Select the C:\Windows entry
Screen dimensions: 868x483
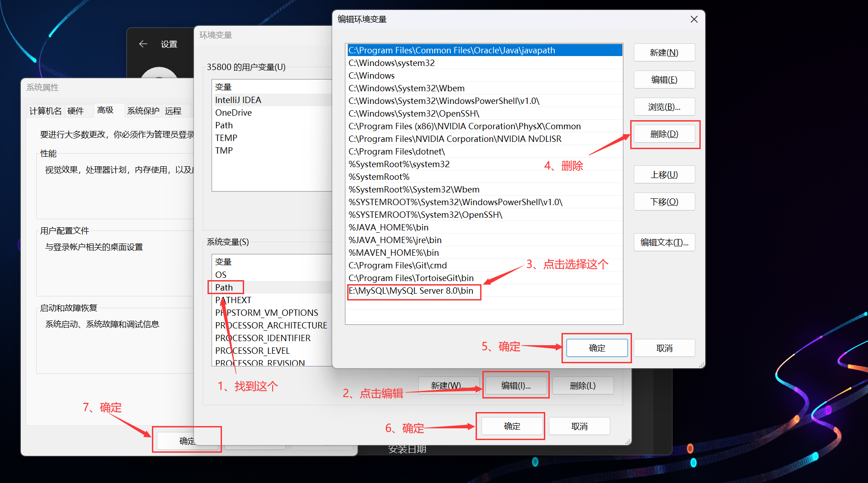coord(484,75)
